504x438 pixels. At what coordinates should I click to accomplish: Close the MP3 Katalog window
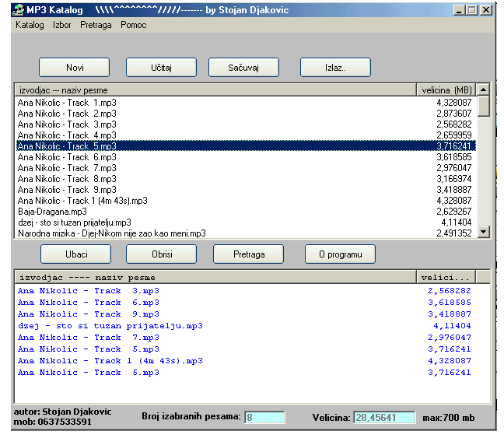click(486, 10)
